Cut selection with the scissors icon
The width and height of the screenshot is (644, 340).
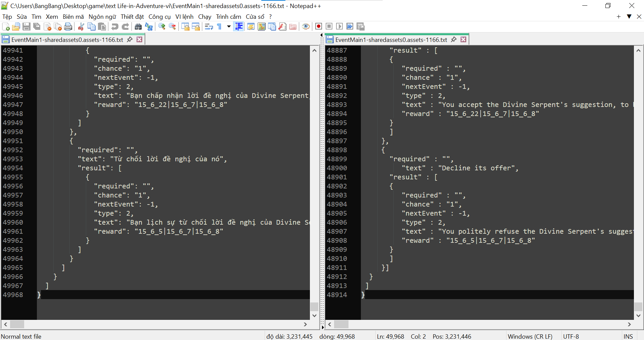click(x=81, y=26)
